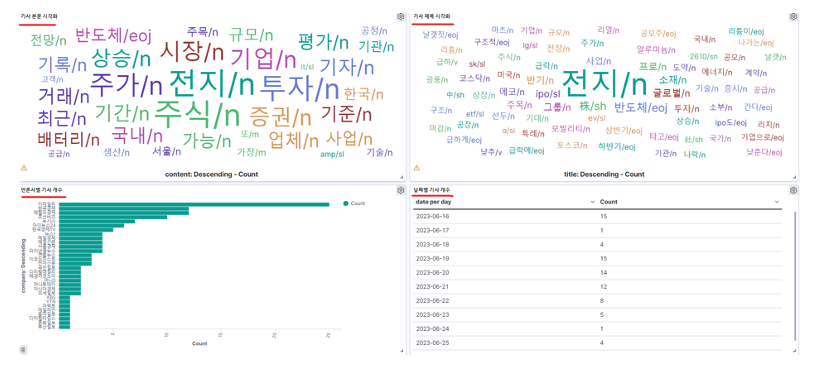Click warning icon in content word cloud panel
816x380 pixels.
pos(23,168)
